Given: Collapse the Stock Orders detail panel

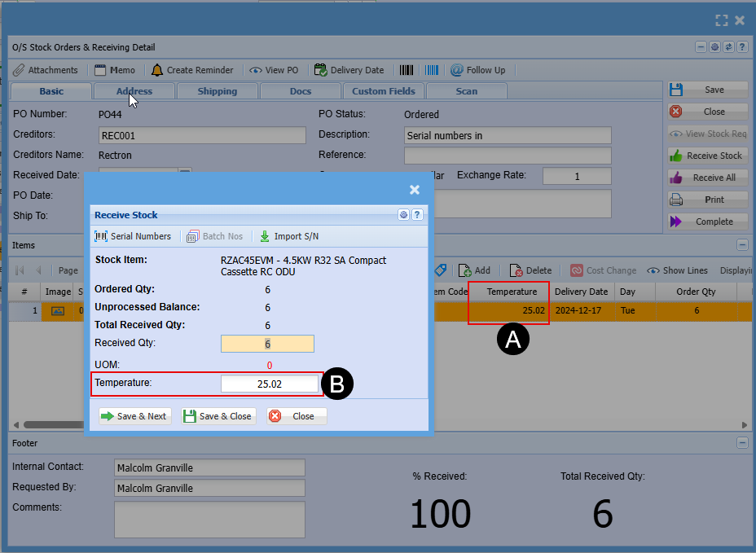Looking at the screenshot, I should pyautogui.click(x=700, y=47).
